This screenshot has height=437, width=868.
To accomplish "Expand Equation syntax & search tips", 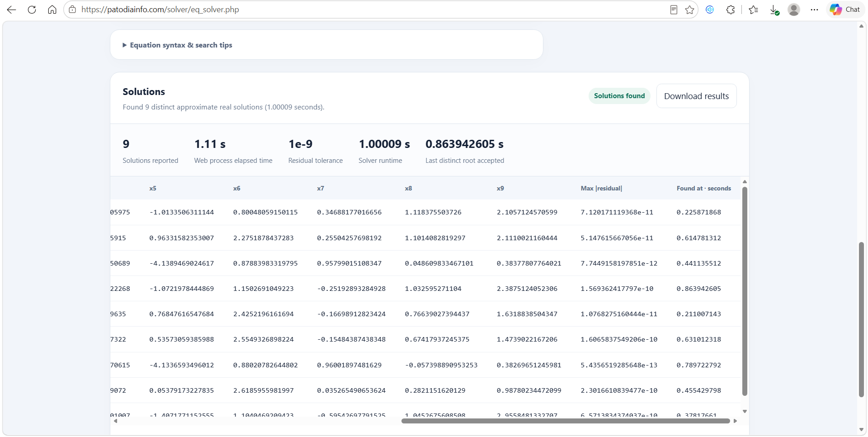I will (177, 45).
